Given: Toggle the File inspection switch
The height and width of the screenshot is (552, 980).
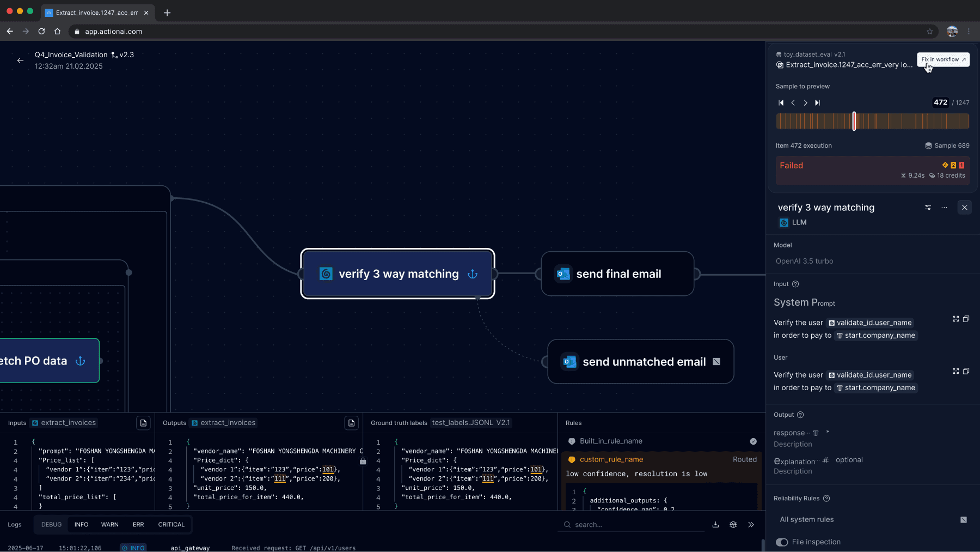Looking at the screenshot, I should point(782,542).
